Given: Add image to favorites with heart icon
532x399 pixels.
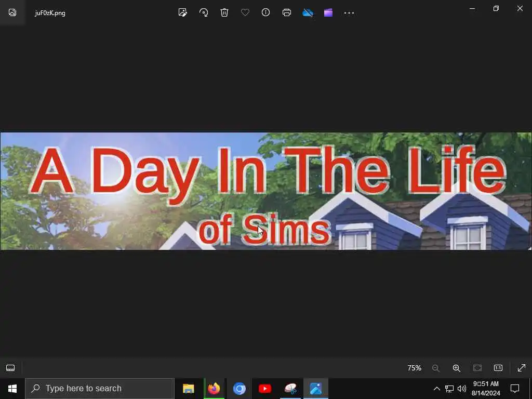Looking at the screenshot, I should (245, 12).
